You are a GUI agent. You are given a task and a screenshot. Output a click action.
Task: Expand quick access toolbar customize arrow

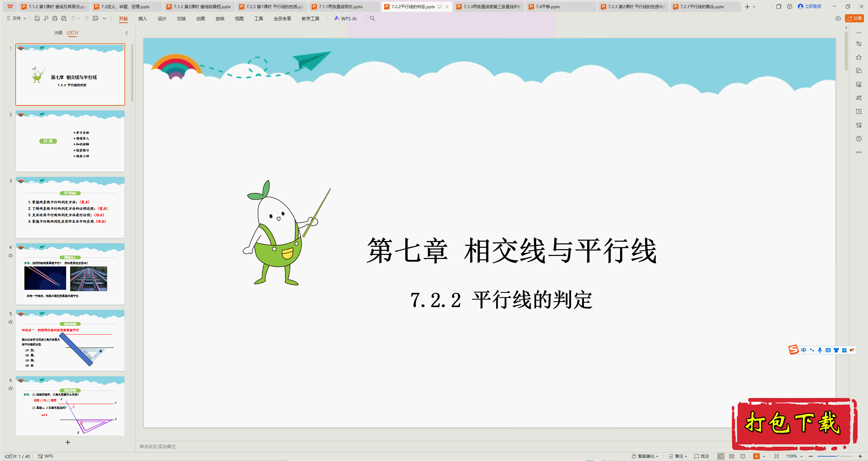(x=104, y=18)
